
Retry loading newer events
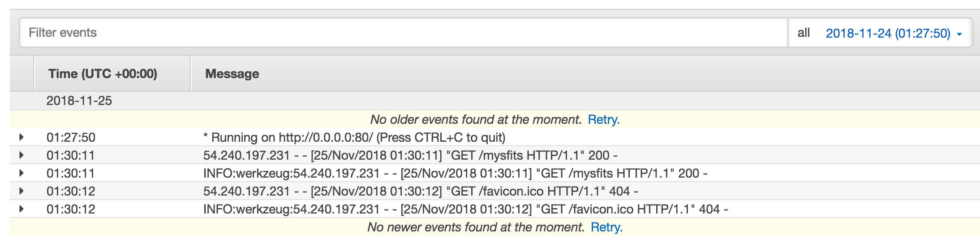coord(606,227)
